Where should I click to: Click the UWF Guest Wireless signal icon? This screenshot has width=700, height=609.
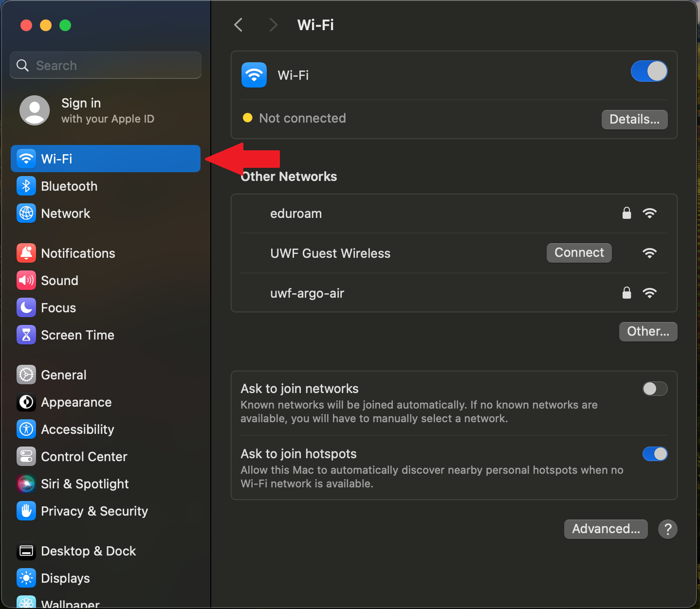[x=649, y=253]
